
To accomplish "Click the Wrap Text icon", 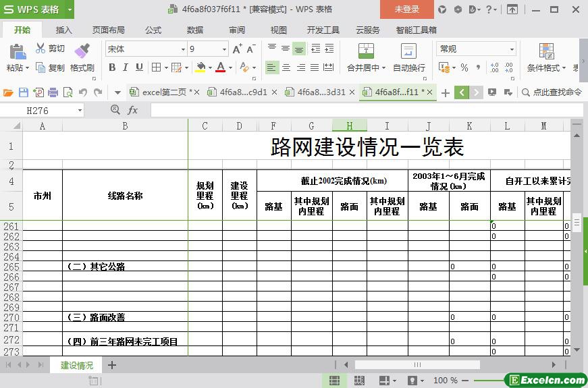I will (x=408, y=51).
